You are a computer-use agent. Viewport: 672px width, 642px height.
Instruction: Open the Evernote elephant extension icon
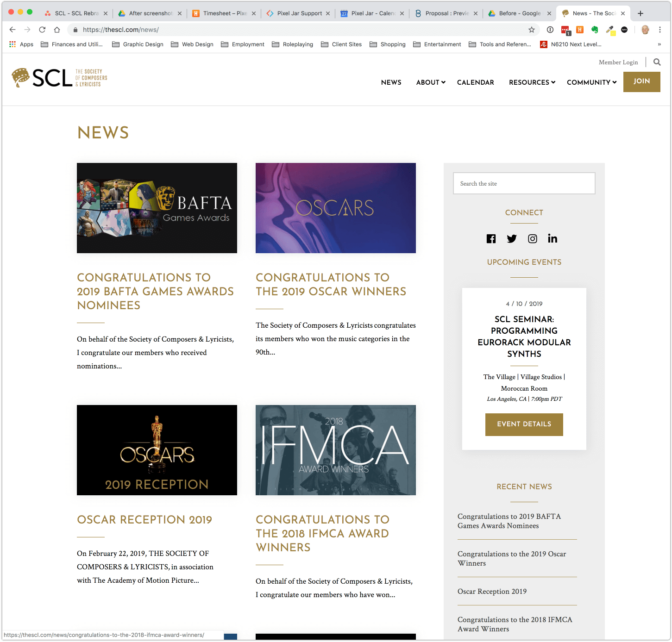click(x=595, y=30)
